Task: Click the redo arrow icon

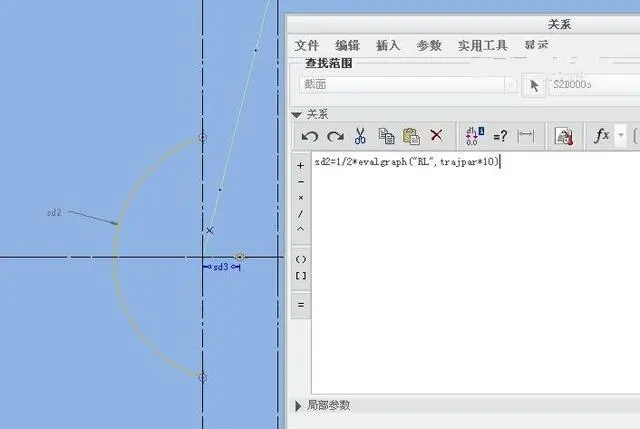Action: click(335, 136)
